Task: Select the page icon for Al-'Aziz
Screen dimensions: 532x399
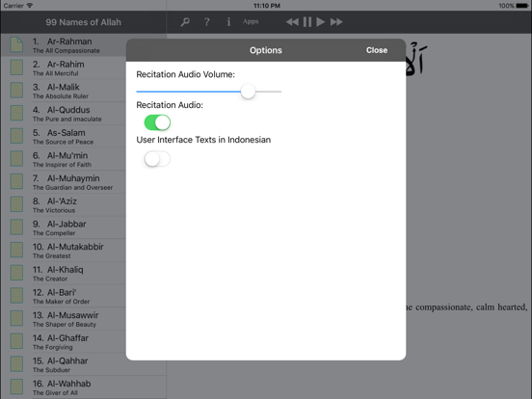Action: point(16,204)
